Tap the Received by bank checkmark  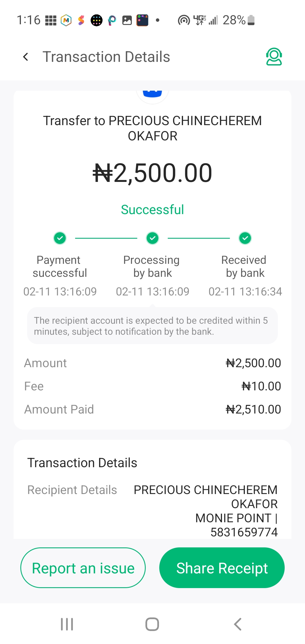245,238
